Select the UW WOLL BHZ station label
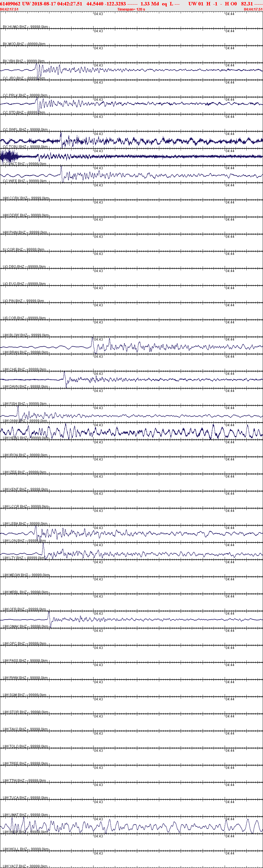The height and width of the screenshot is (868, 263). [26, 849]
